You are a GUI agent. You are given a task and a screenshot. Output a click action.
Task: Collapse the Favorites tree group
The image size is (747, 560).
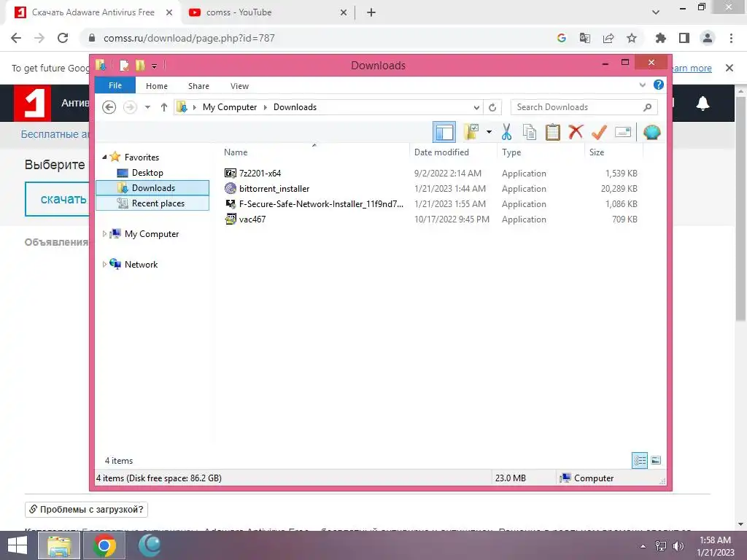coord(104,157)
